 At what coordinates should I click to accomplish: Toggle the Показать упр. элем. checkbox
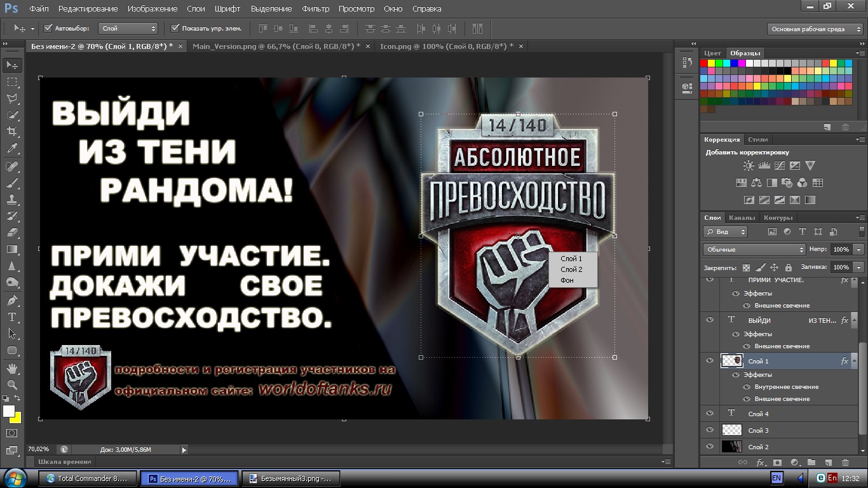[x=175, y=29]
